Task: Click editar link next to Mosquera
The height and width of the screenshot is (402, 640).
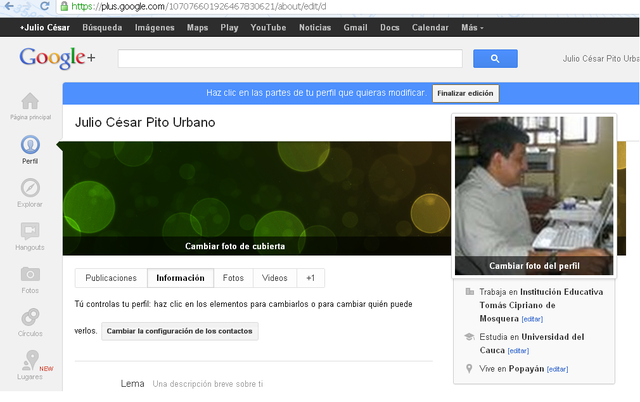Action: pyautogui.click(x=532, y=319)
